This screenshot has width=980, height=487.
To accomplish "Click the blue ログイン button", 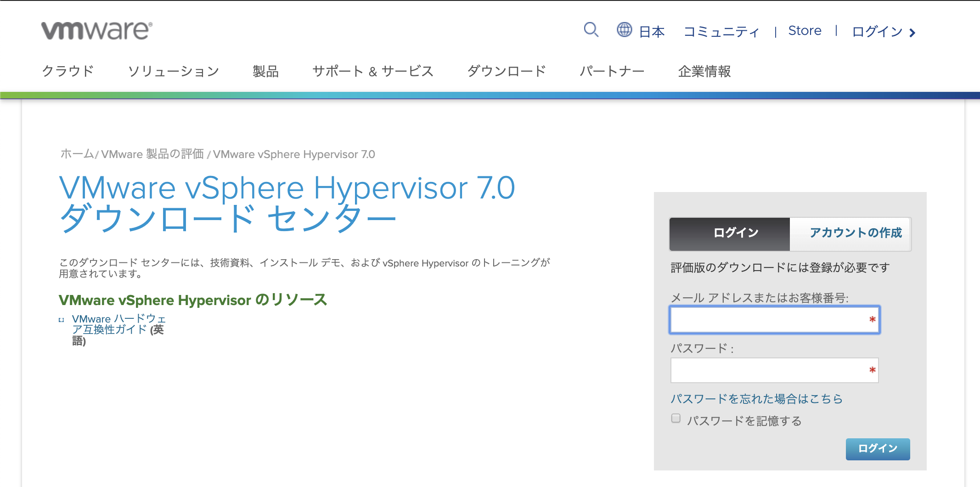I will pyautogui.click(x=877, y=449).
